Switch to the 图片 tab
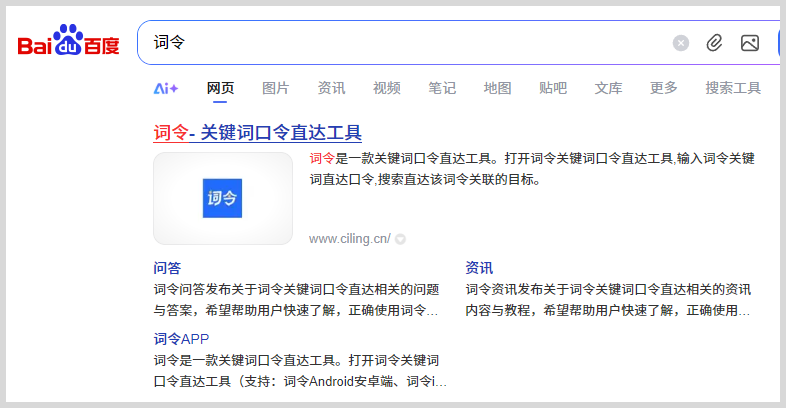This screenshot has height=408, width=786. point(276,88)
